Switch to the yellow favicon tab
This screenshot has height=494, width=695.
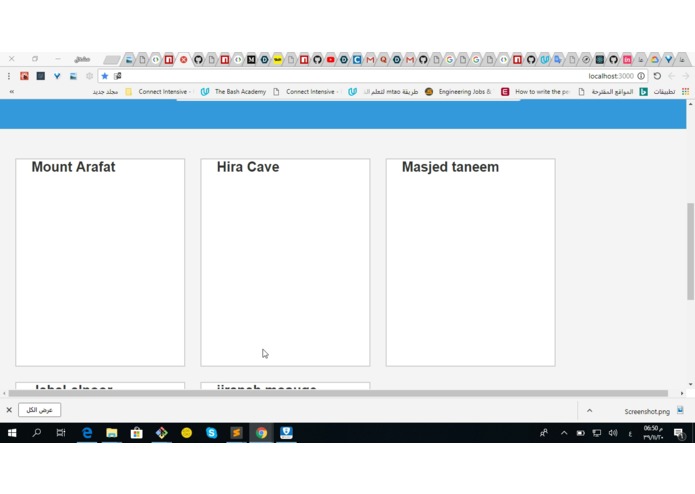[277, 59]
